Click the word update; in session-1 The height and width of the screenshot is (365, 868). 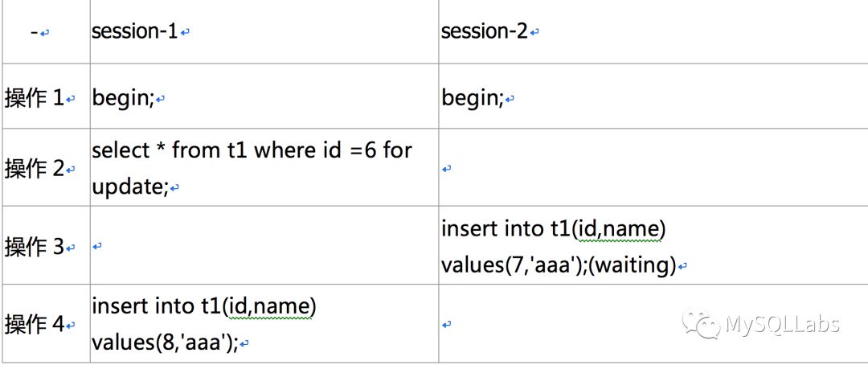pos(129,187)
